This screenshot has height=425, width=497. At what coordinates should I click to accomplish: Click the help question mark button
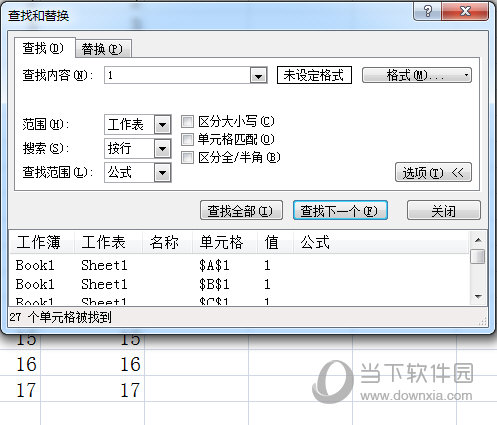click(427, 11)
